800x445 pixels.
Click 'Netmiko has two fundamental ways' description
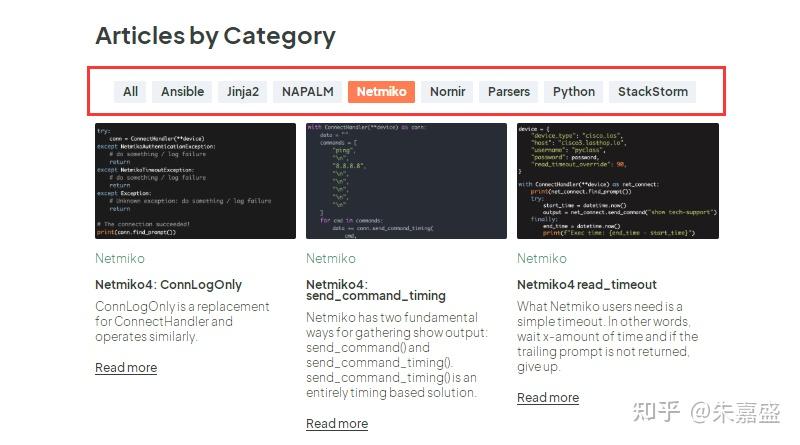coord(397,355)
